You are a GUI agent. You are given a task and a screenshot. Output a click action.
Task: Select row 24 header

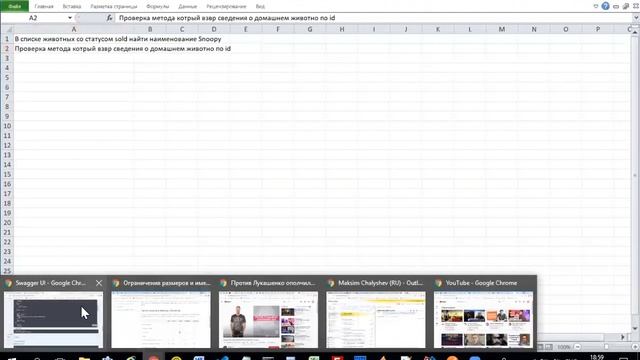click(7, 262)
